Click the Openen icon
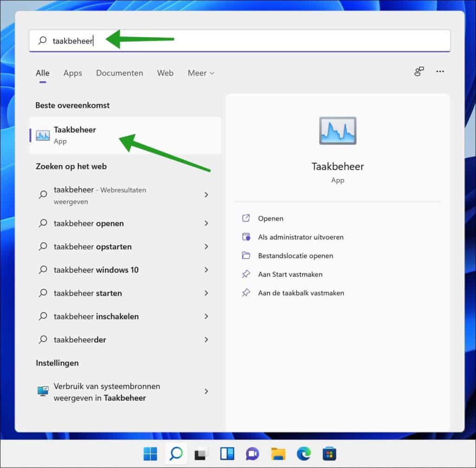 (x=246, y=218)
